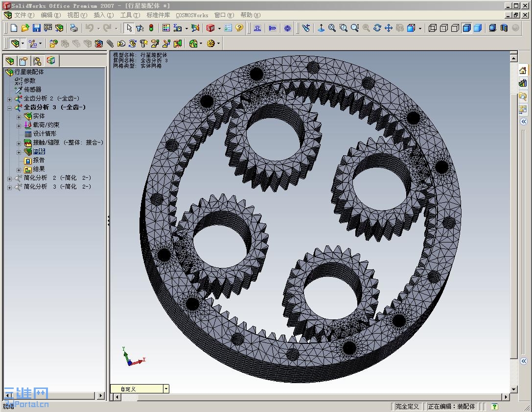Click the viewport horizontal scrollbar right arrow

[506, 397]
